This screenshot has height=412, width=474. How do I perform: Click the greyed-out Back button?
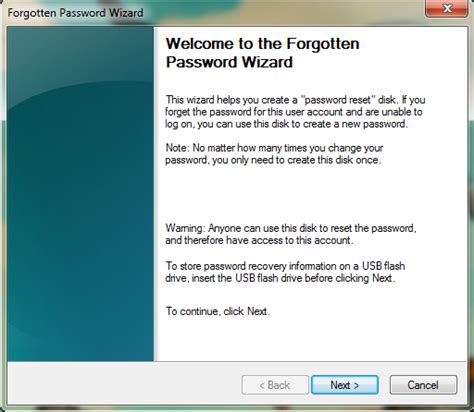[x=275, y=385]
